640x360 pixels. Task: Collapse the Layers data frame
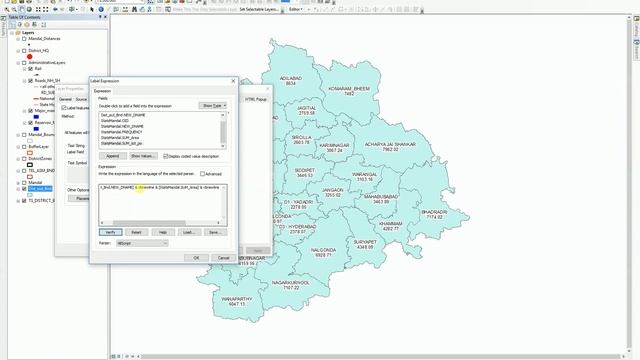(x=12, y=33)
